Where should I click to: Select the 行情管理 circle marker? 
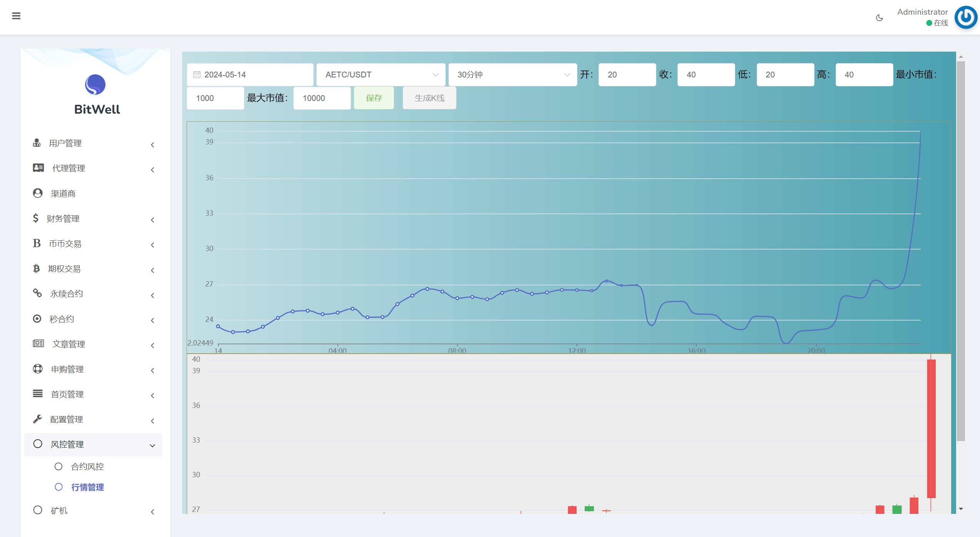(x=59, y=487)
